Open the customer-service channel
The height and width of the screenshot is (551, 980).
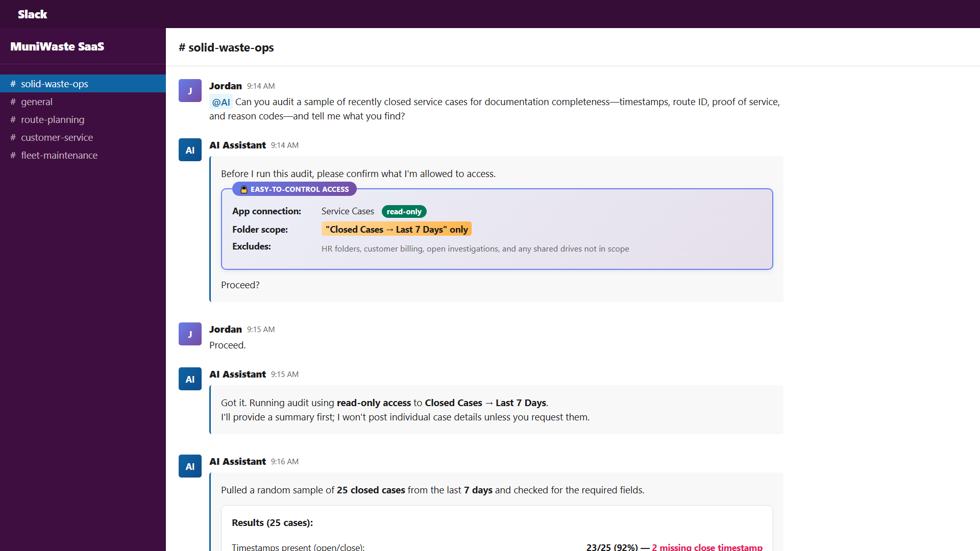coord(57,137)
